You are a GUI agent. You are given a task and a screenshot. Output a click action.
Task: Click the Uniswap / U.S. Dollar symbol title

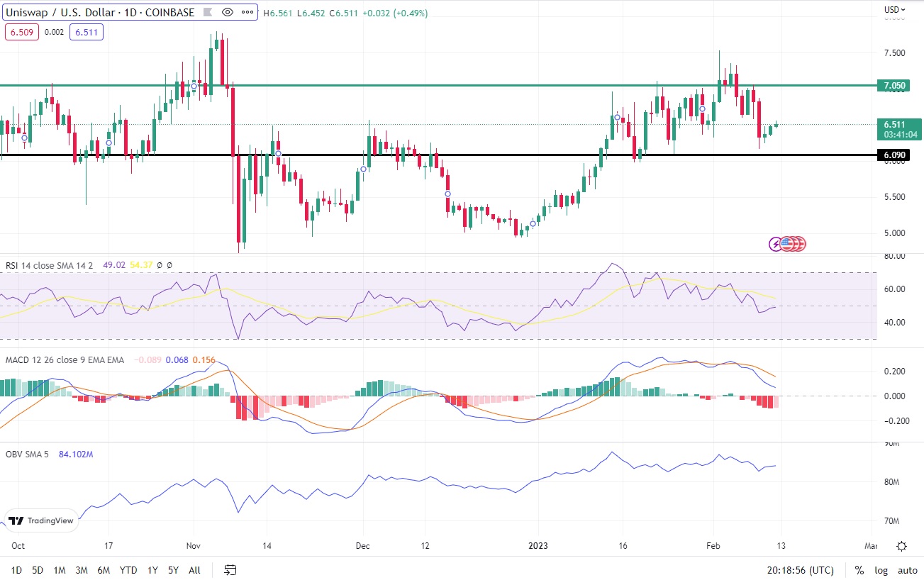(100, 13)
